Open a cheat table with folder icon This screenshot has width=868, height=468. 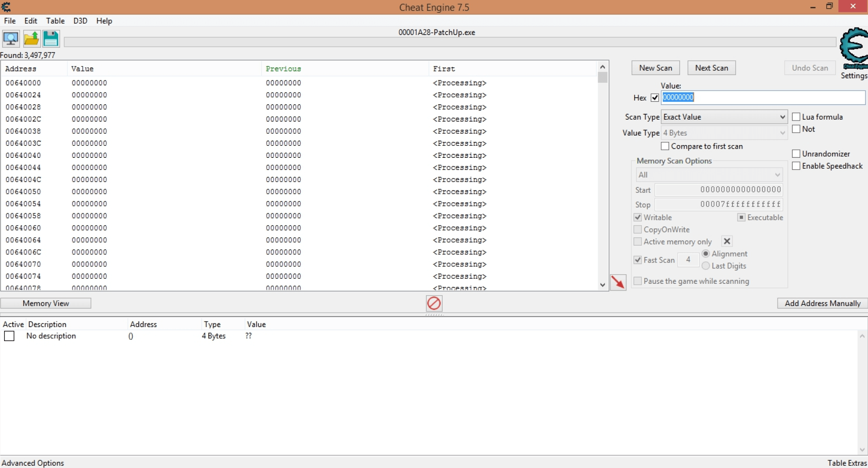31,39
